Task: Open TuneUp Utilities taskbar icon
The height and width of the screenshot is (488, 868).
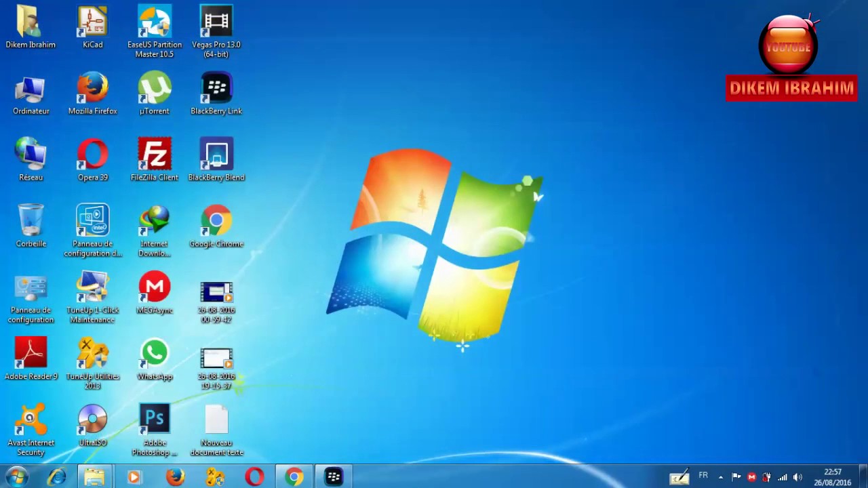Action: [x=215, y=477]
